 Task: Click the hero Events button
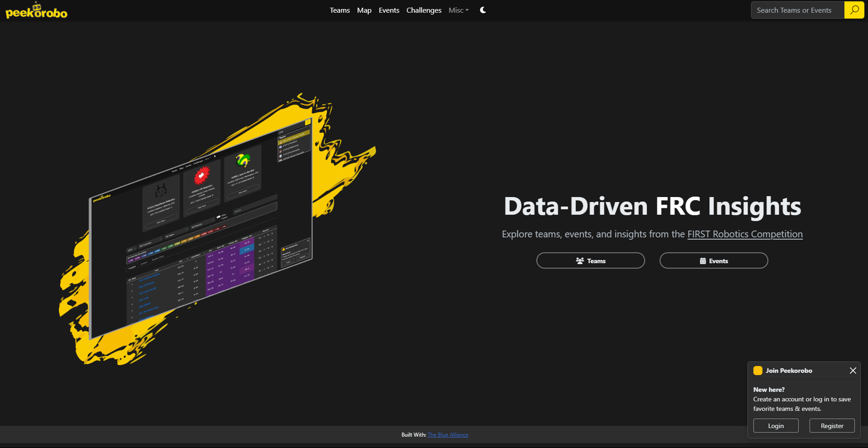coord(714,260)
